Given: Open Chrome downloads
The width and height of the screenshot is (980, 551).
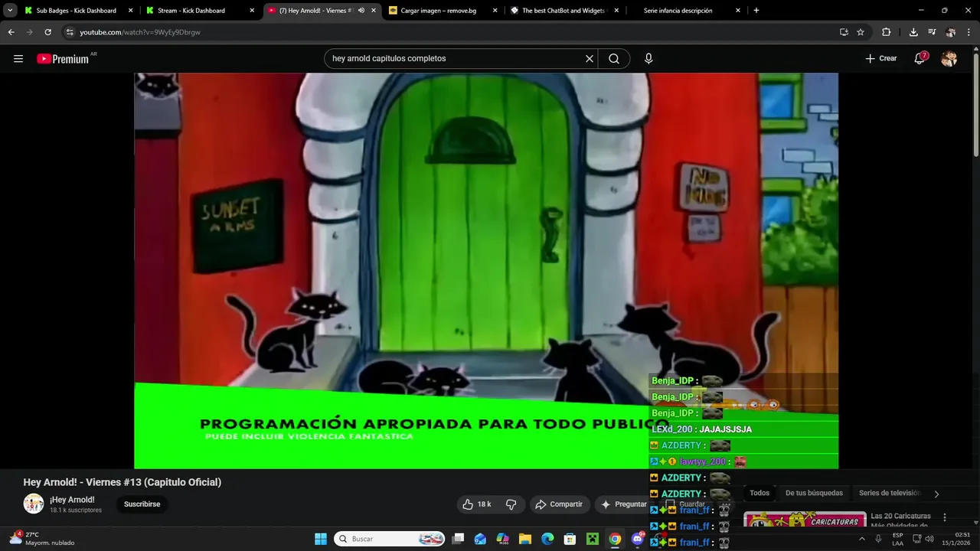Looking at the screenshot, I should pos(913,32).
